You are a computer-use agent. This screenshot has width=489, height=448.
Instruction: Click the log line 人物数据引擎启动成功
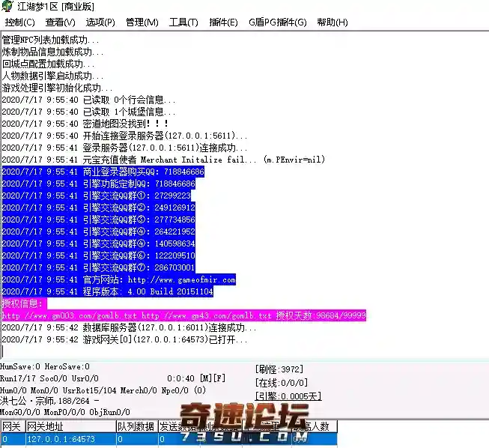pyautogui.click(x=52, y=76)
